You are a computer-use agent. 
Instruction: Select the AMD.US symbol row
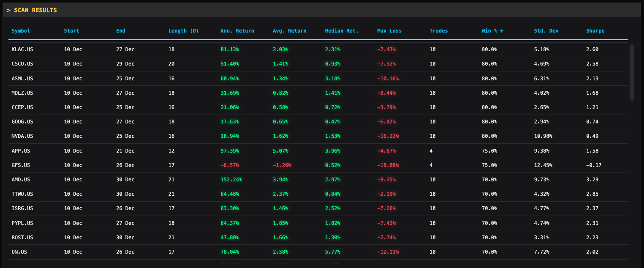click(x=21, y=180)
